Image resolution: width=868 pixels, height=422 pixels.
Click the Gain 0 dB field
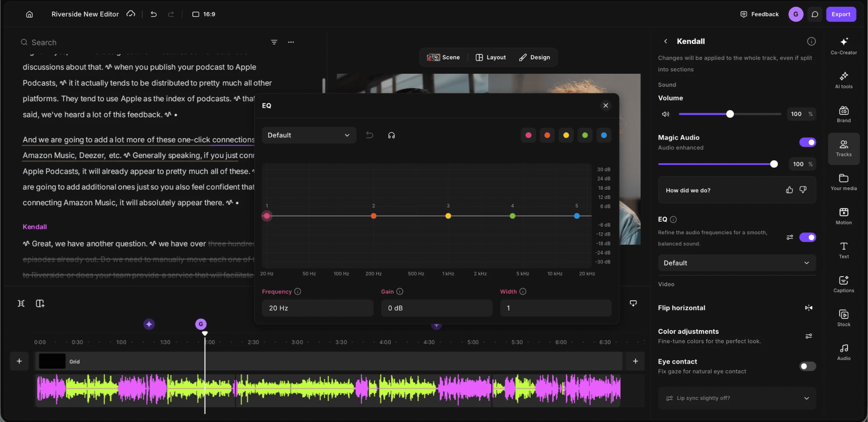(x=437, y=308)
